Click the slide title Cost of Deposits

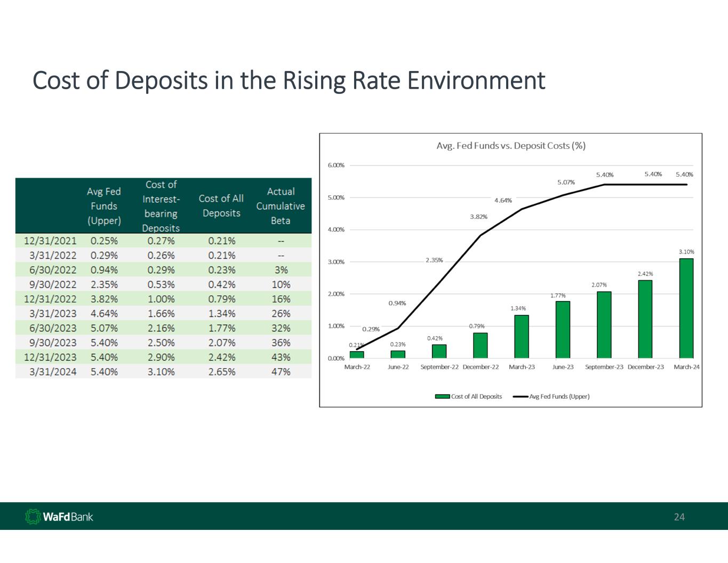(289, 81)
